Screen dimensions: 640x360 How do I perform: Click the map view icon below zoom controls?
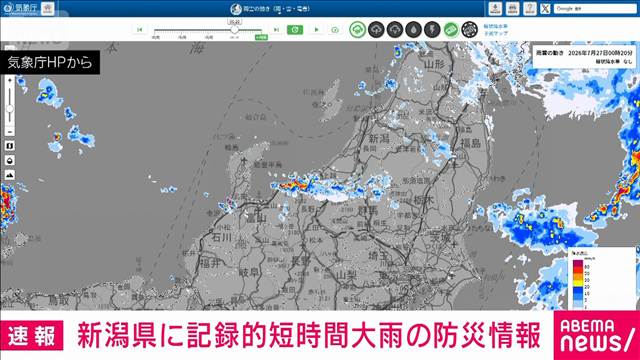click(10, 146)
